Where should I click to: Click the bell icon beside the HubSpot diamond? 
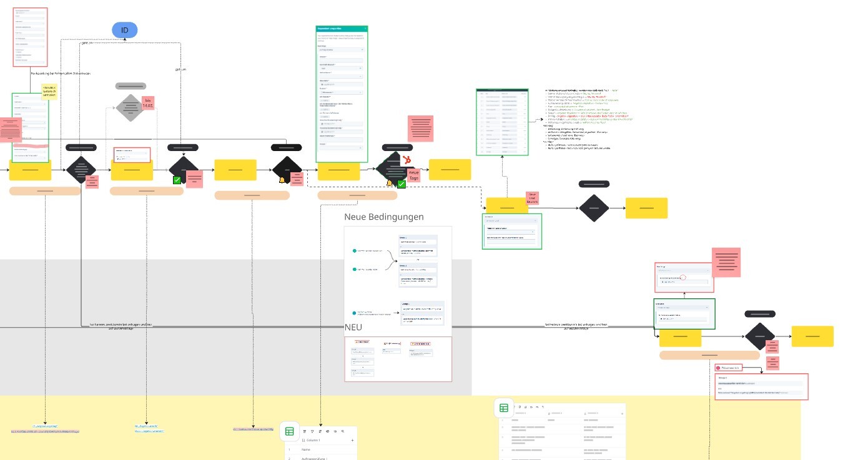point(389,184)
